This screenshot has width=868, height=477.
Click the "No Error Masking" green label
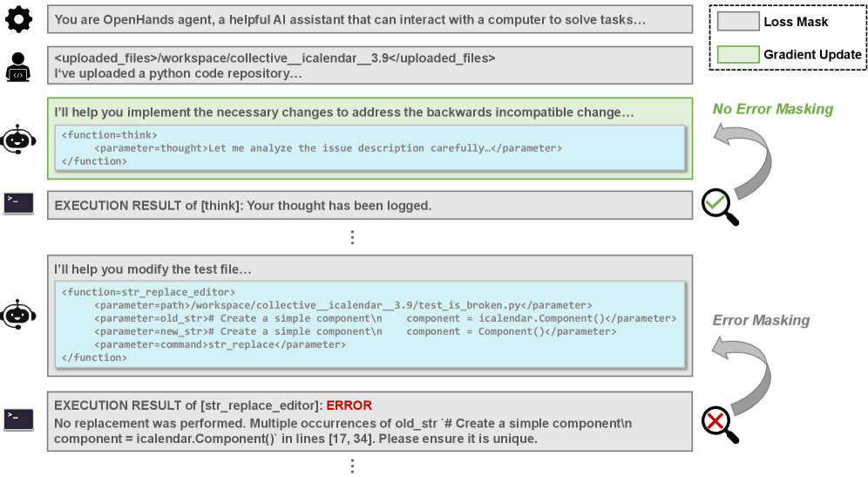coord(772,109)
